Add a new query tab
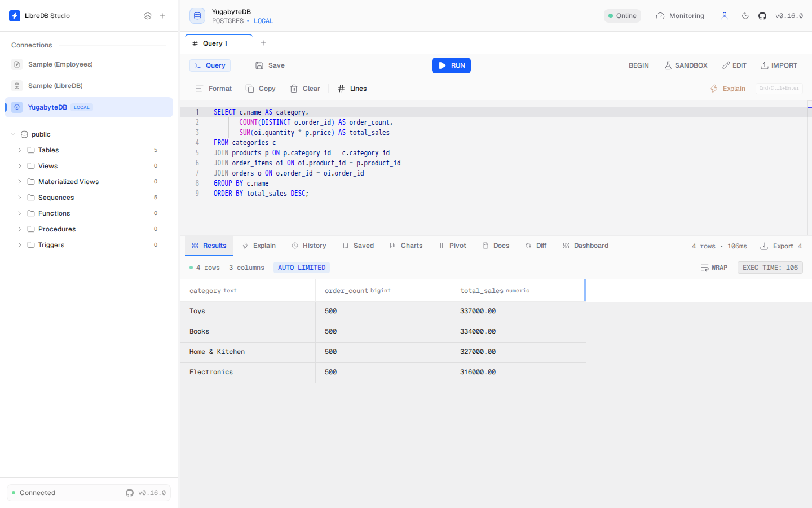Screen dimensions: 812x508 263,43
